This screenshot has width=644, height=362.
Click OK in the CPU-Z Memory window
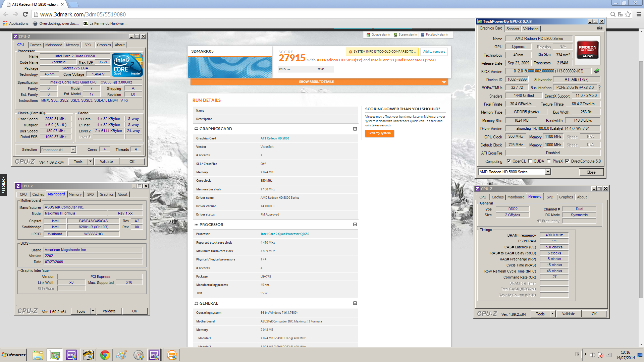(x=594, y=314)
